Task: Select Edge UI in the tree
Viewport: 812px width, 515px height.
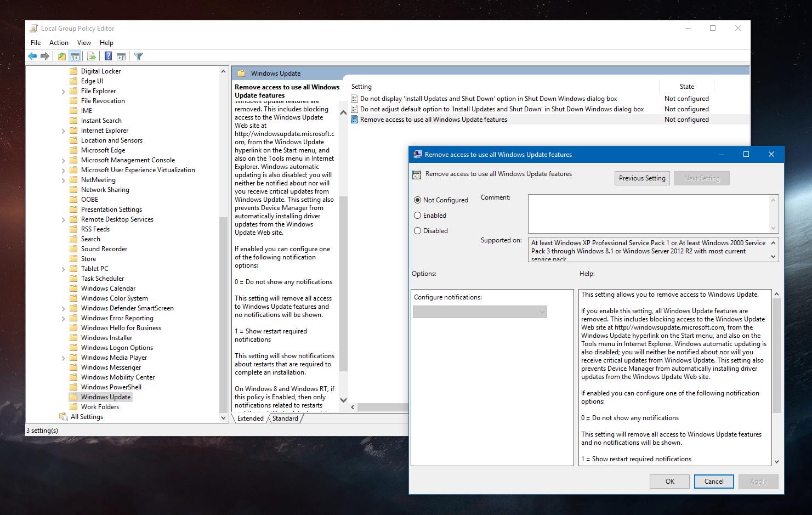Action: [x=92, y=81]
